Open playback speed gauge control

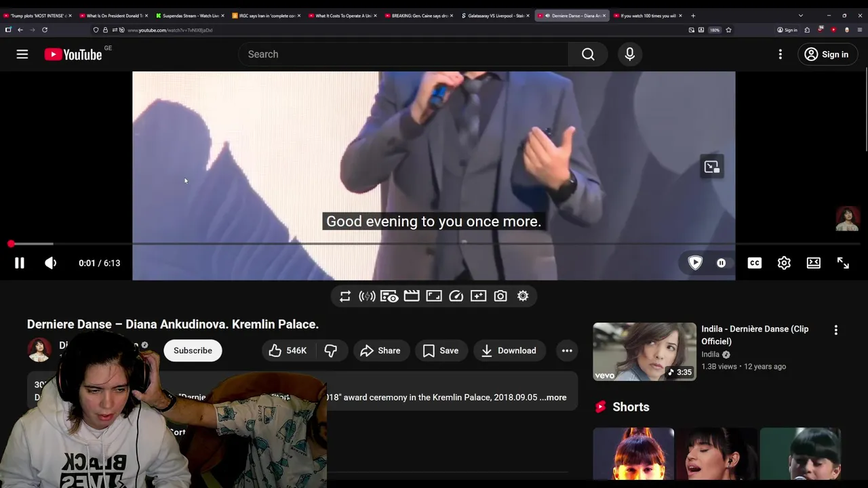[456, 296]
